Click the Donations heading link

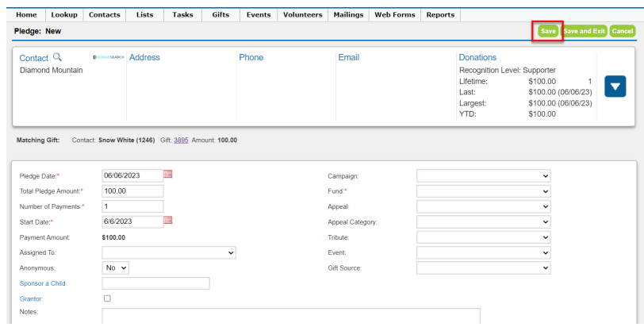(477, 57)
